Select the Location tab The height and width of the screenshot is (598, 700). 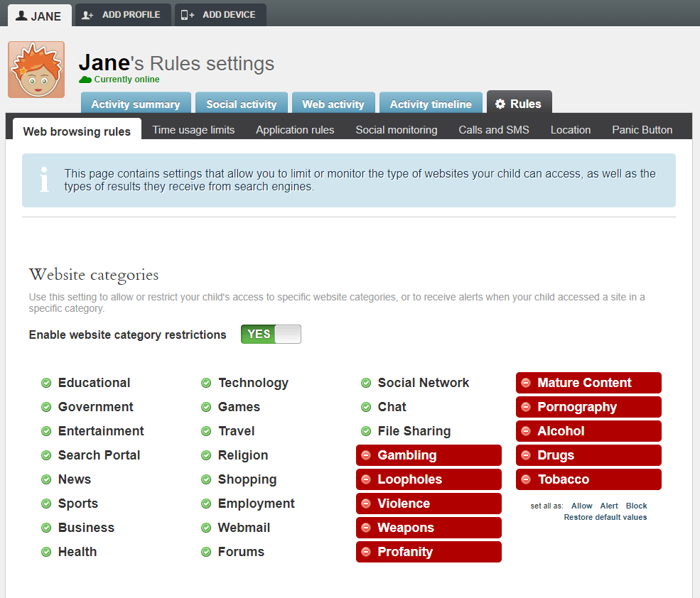571,130
